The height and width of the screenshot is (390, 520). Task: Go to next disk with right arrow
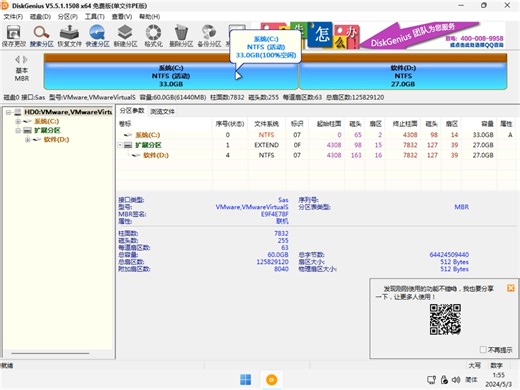[25, 60]
